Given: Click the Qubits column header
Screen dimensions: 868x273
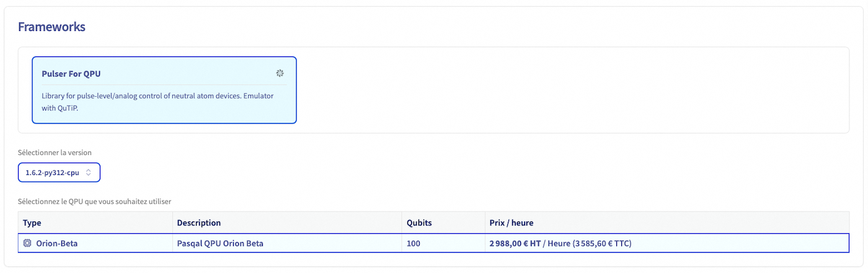Looking at the screenshot, I should (419, 223).
